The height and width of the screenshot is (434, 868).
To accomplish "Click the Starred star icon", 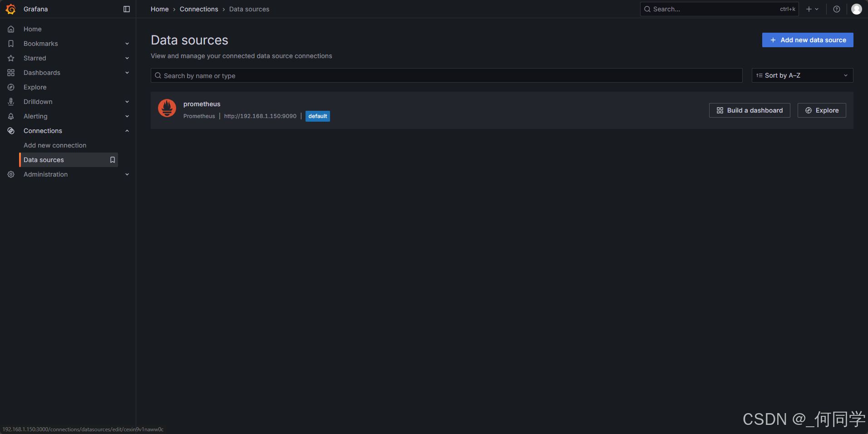I will (11, 58).
